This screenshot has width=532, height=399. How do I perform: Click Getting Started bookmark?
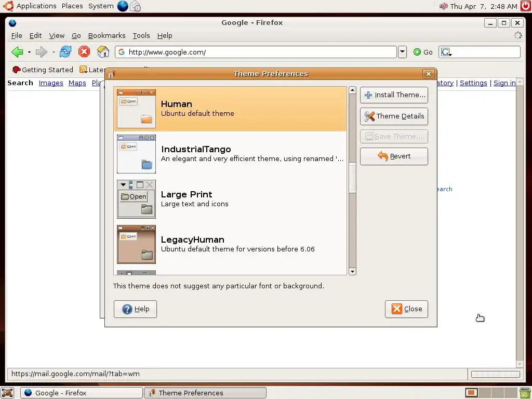[43, 70]
